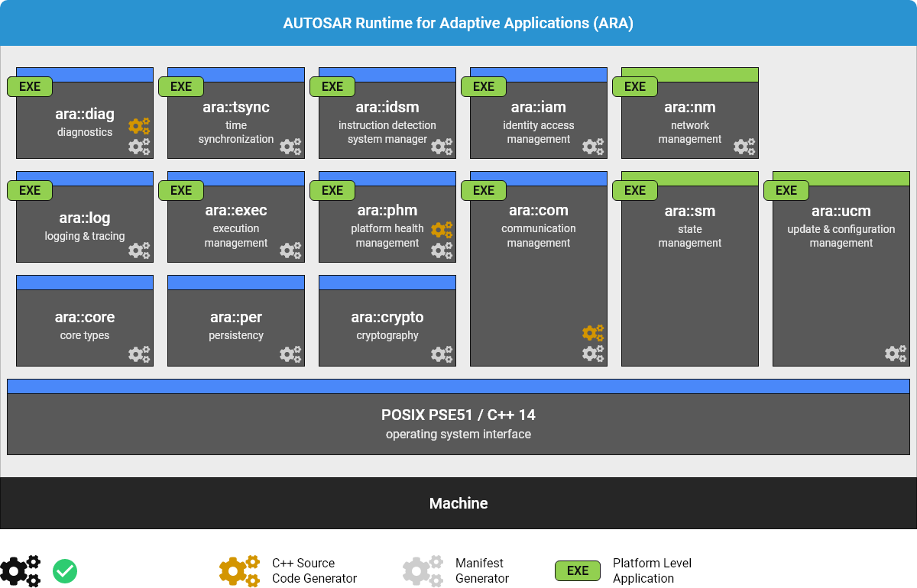Toggle the green checkmark circle in legend
917x588 pixels.
coord(65,570)
